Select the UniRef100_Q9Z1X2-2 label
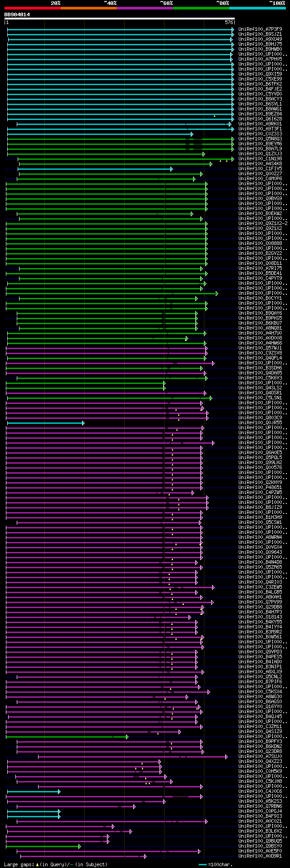290x868 pixels. pyautogui.click(x=263, y=223)
